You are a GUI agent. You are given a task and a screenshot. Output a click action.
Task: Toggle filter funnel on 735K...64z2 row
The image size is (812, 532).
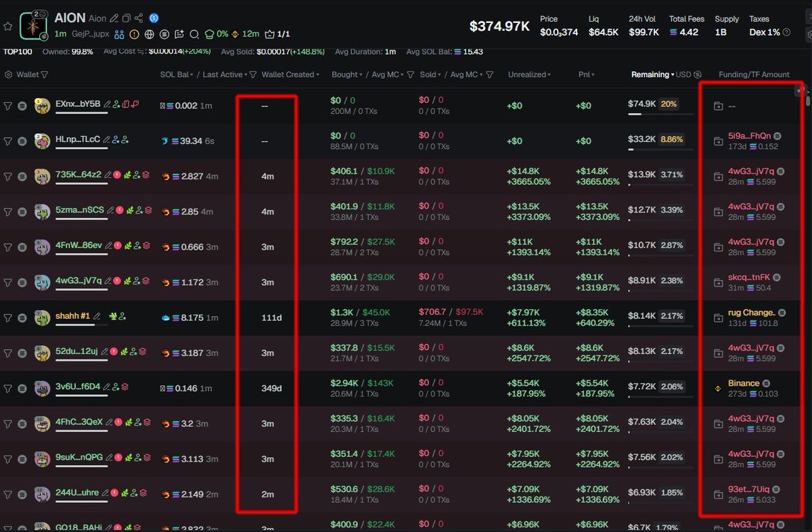(8, 176)
